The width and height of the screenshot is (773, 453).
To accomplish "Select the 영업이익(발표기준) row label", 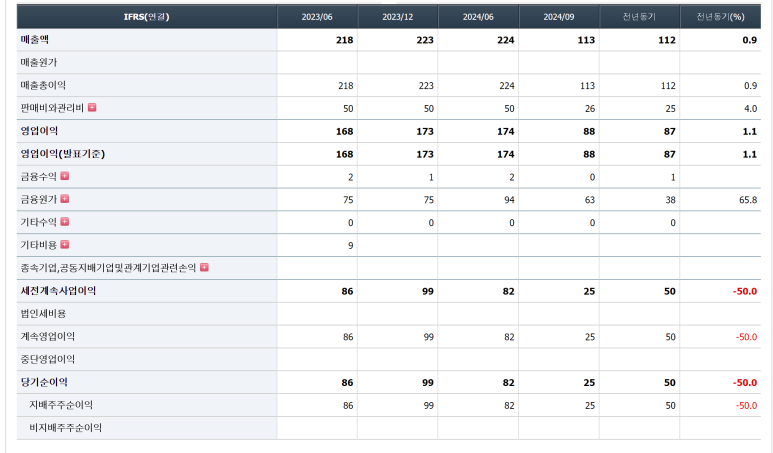I will pyautogui.click(x=63, y=153).
